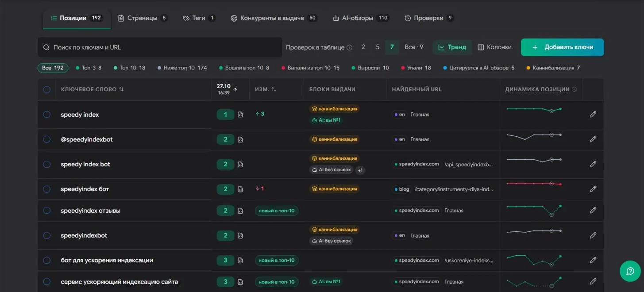Check the speedy index bot row circle
This screenshot has height=292, width=644.
(x=46, y=164)
